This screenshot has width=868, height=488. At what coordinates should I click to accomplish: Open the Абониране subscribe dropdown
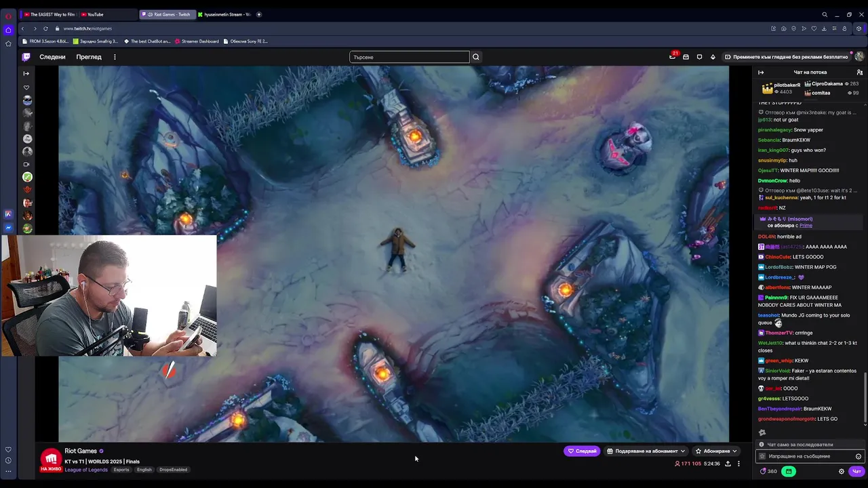pos(716,451)
